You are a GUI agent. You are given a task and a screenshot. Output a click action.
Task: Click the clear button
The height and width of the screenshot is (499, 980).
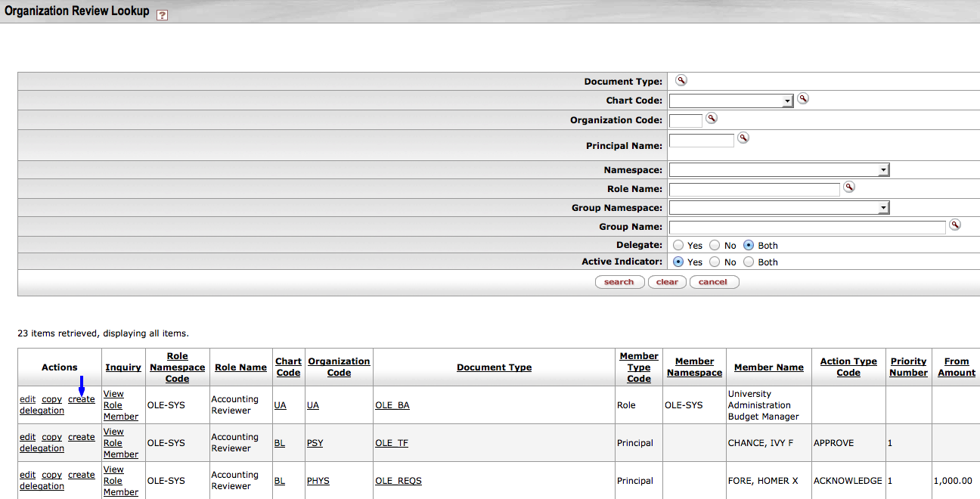click(667, 282)
